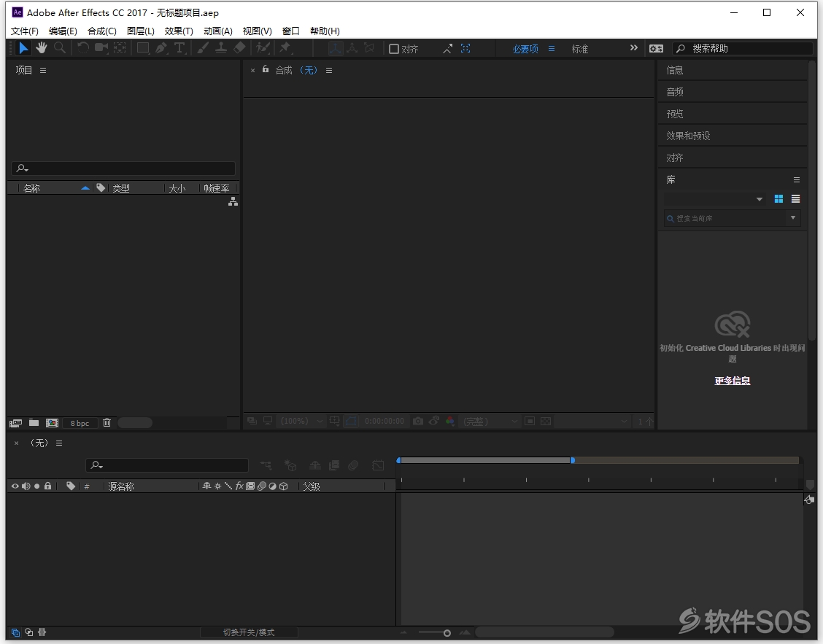Viewport: 823px width, 644px height.
Task: Open viewer magnification (100%) dropdown
Action: [x=302, y=421]
